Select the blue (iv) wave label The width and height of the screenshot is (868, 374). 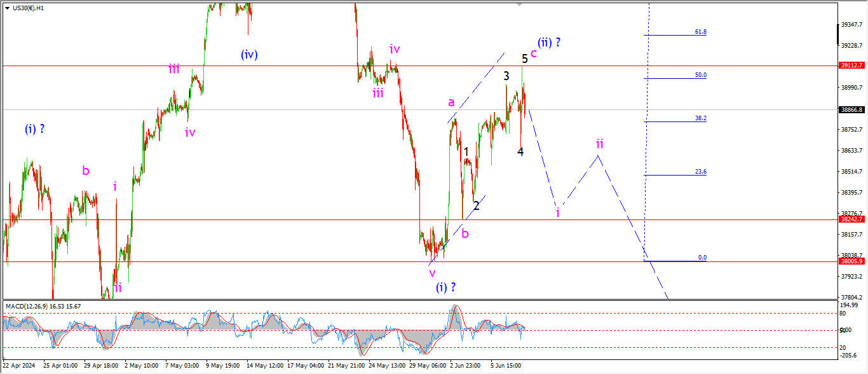249,55
